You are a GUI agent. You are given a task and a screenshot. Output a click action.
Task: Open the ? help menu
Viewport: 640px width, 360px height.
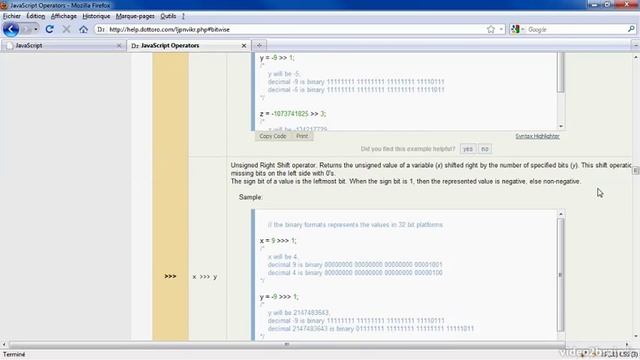183,16
